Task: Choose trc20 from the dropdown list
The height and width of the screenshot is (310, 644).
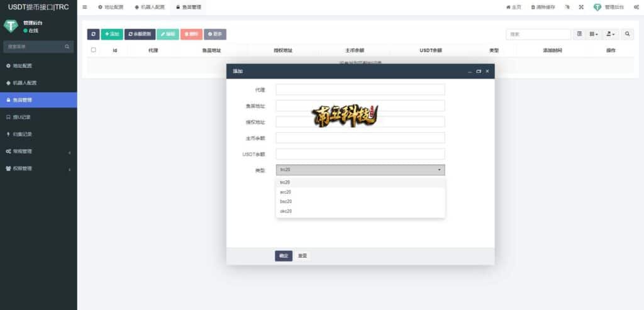Action: click(x=360, y=182)
